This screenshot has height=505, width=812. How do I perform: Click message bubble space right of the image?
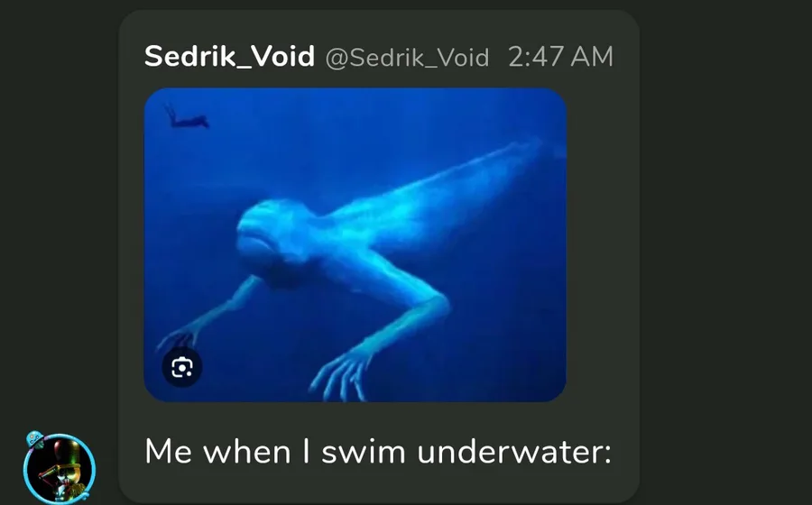click(x=603, y=244)
